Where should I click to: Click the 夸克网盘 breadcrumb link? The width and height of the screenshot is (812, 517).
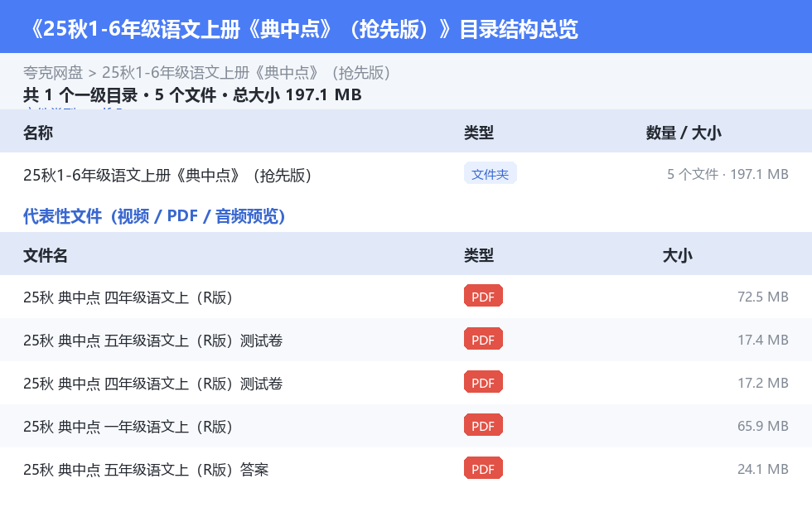click(x=53, y=73)
